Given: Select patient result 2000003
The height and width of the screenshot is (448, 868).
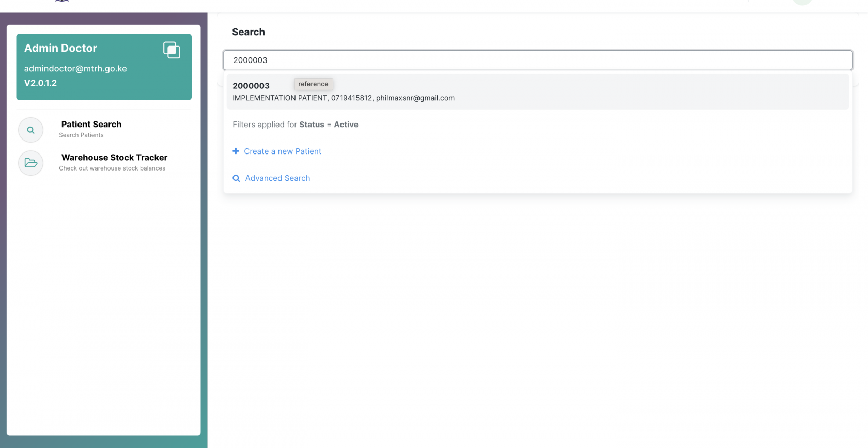Looking at the screenshot, I should click(x=537, y=91).
